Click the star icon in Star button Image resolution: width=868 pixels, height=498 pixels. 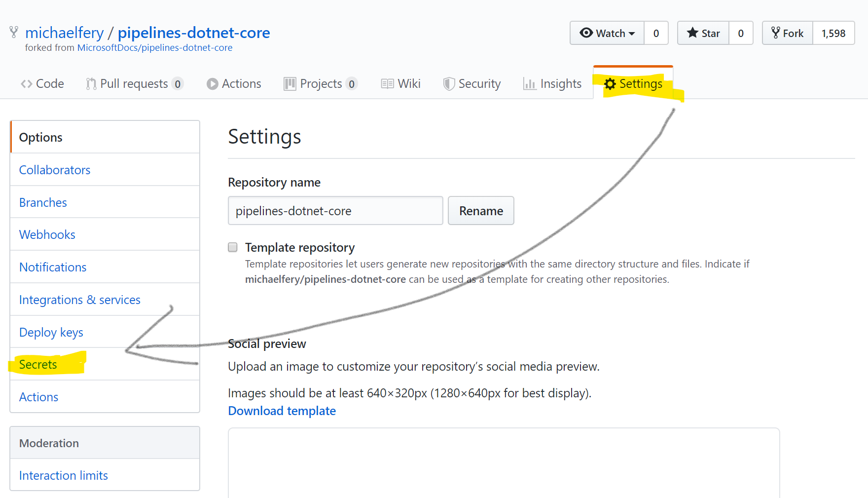click(x=692, y=33)
